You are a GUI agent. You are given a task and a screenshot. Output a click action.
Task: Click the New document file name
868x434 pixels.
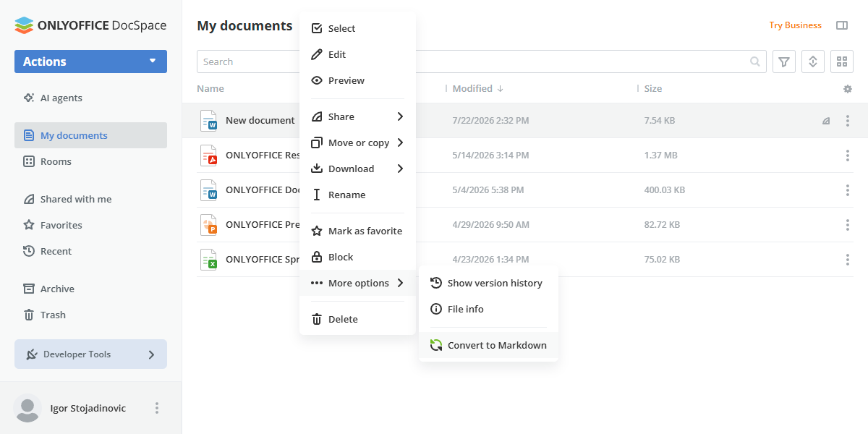click(x=260, y=120)
